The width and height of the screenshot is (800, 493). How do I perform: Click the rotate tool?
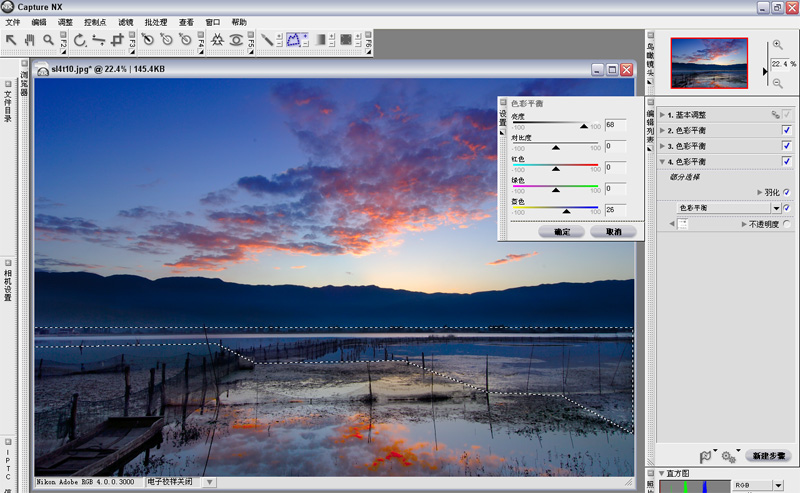(x=79, y=40)
